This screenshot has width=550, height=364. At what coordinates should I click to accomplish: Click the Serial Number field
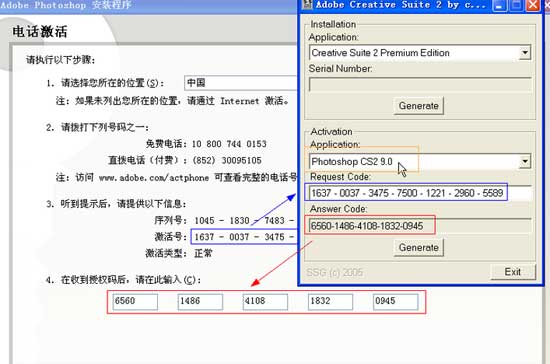point(420,85)
